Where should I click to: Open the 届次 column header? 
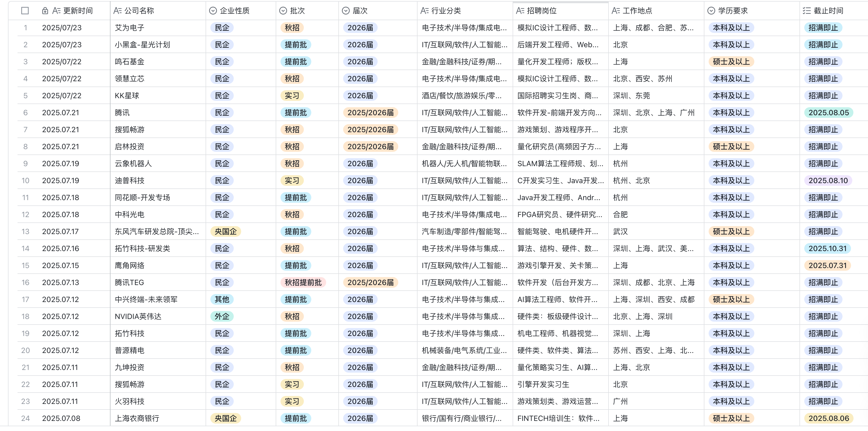click(360, 11)
